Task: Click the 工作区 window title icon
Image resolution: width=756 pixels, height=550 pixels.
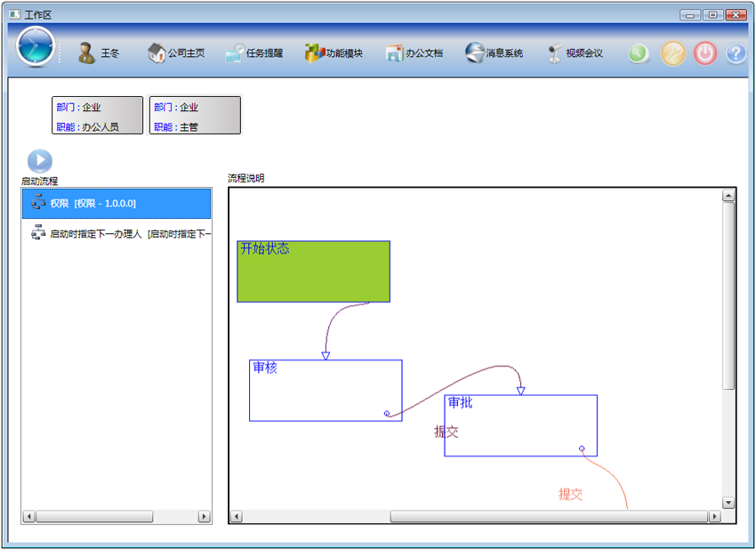Action: 15,14
